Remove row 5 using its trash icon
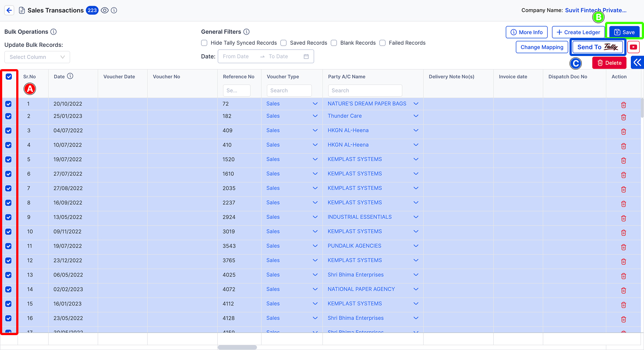 (623, 161)
